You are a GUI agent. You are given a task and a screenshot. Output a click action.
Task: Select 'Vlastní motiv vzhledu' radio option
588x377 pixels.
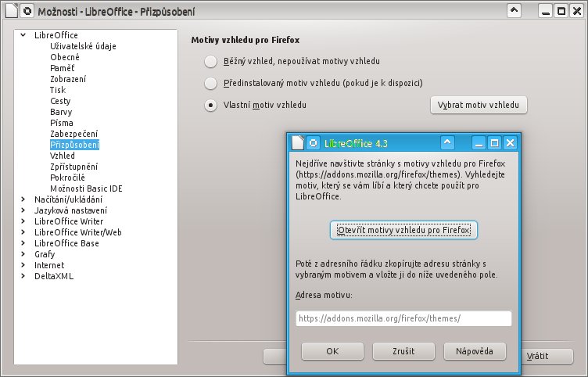click(211, 106)
